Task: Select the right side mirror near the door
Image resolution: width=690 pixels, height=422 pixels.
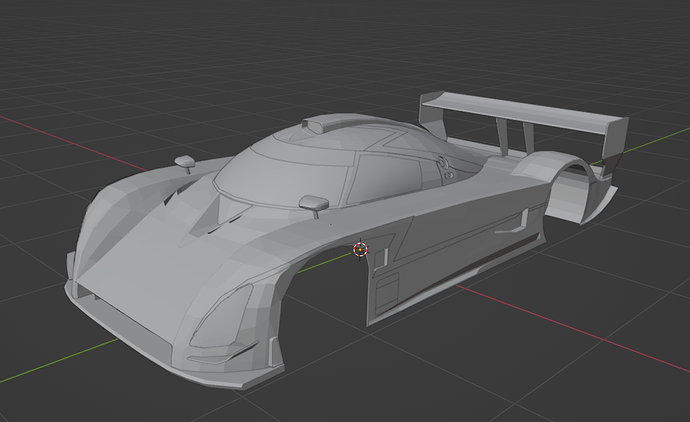Action: (314, 205)
